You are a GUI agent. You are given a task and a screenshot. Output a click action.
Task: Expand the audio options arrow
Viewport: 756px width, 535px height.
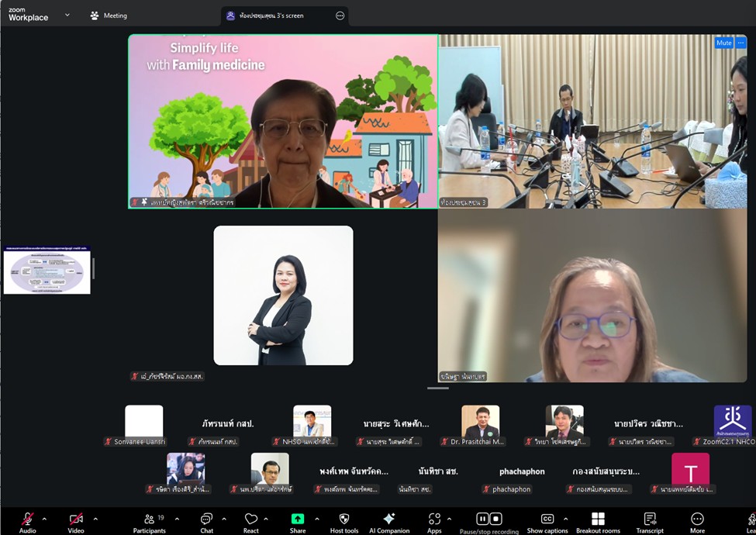click(44, 519)
